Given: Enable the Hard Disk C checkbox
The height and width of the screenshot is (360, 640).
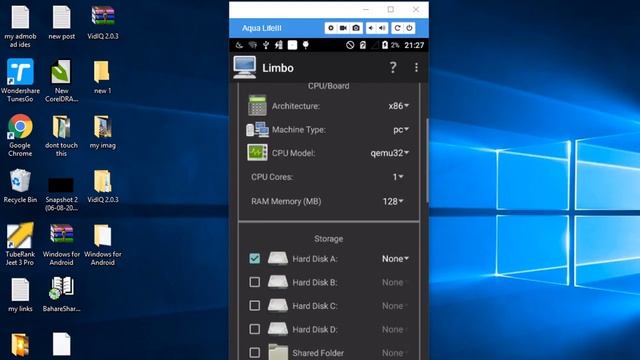Looking at the screenshot, I should click(254, 306).
